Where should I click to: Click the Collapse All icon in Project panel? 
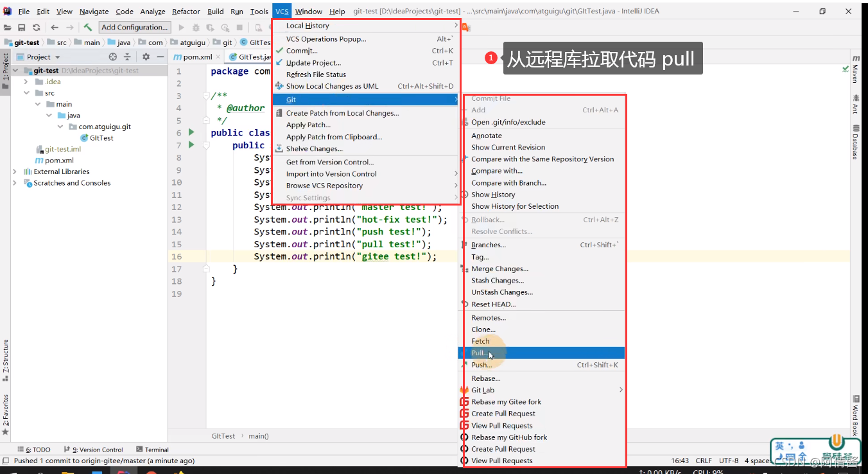126,57
